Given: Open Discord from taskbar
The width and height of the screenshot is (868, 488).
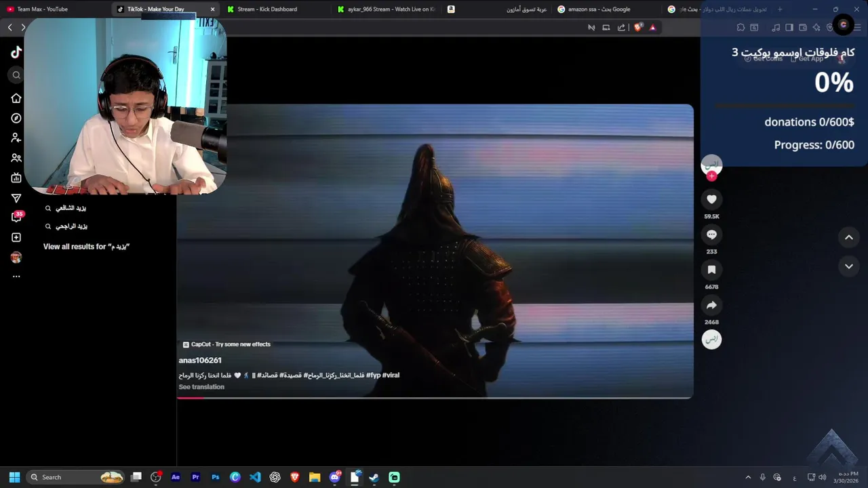Looking at the screenshot, I should point(334,477).
